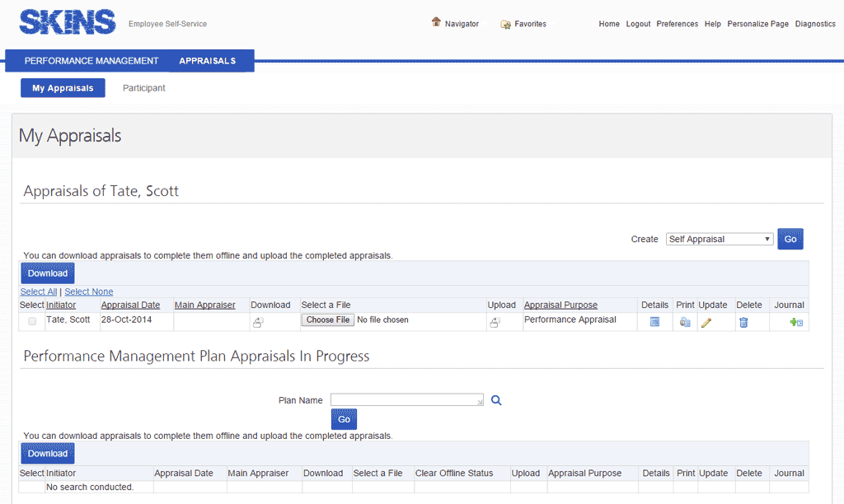Click the Download icon in the appraisal row

258,323
